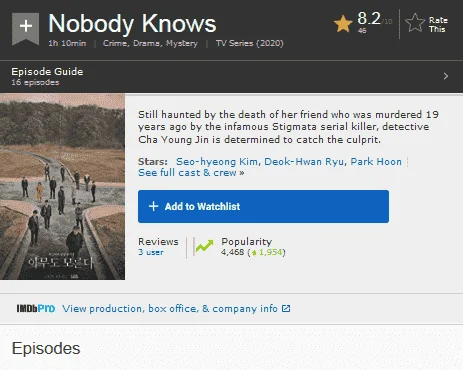Screen dimensions: 463x370
Task: Open Episode Guide 16 episodes bar
Action: coord(231,77)
